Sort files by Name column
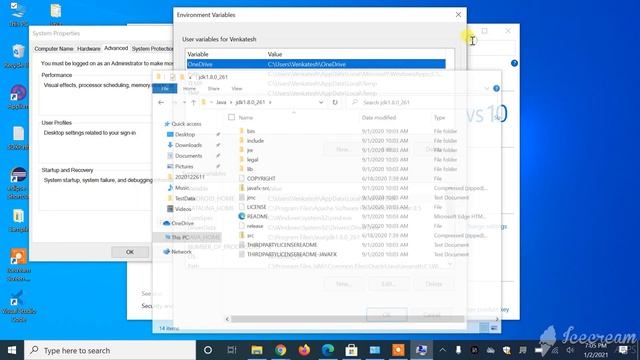 [x=246, y=118]
